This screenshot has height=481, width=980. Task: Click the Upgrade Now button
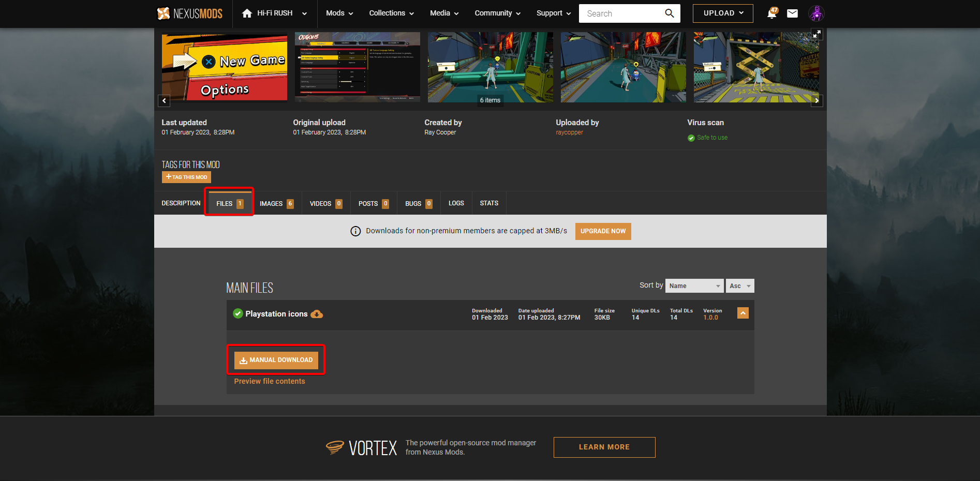tap(603, 231)
